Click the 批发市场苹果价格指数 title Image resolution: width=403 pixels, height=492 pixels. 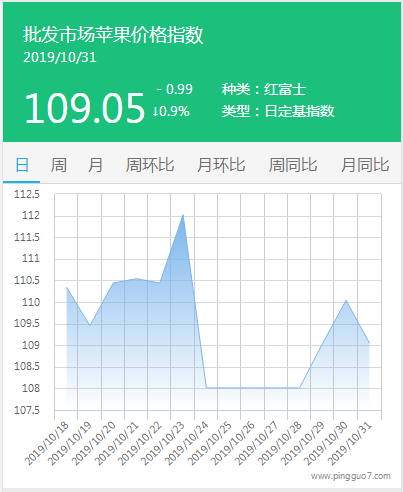113,35
